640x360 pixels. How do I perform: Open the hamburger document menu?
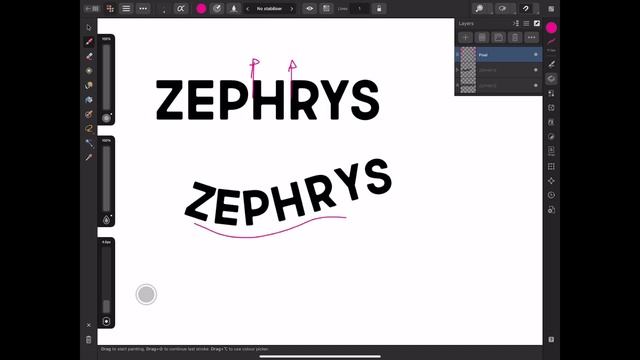[126, 9]
